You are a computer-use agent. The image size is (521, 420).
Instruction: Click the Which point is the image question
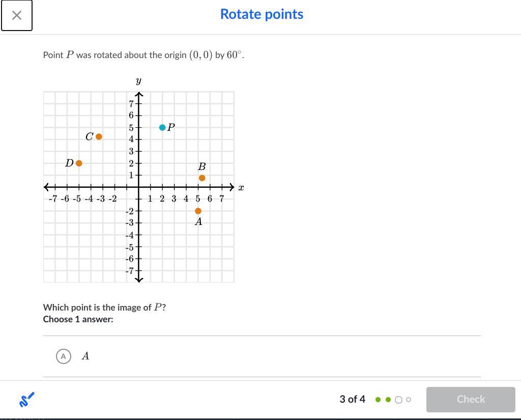[x=104, y=307]
